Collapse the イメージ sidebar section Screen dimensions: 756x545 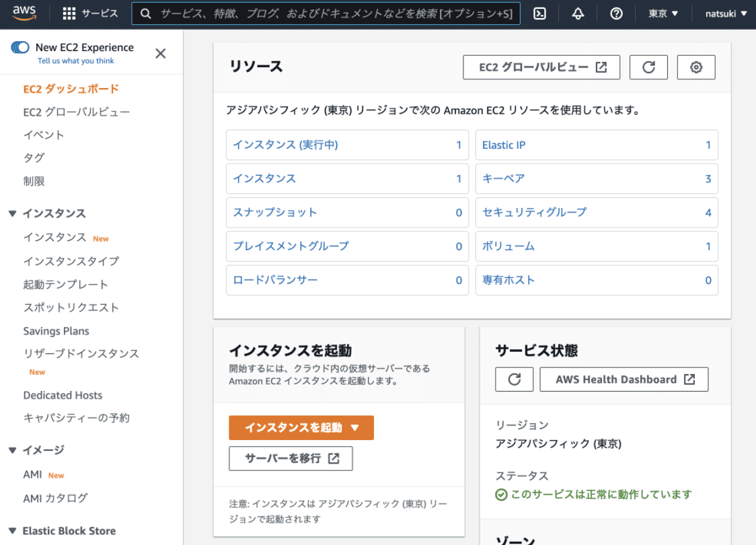13,450
